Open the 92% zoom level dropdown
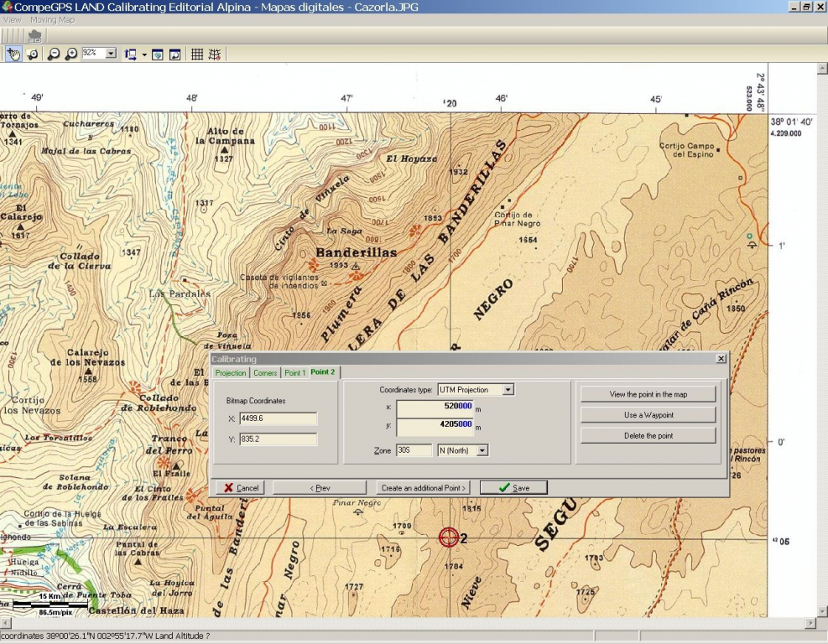Screen dimensions: 828x644 click(x=111, y=54)
